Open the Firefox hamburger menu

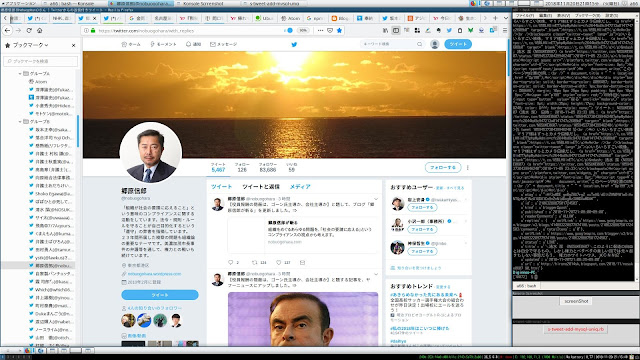click(505, 31)
